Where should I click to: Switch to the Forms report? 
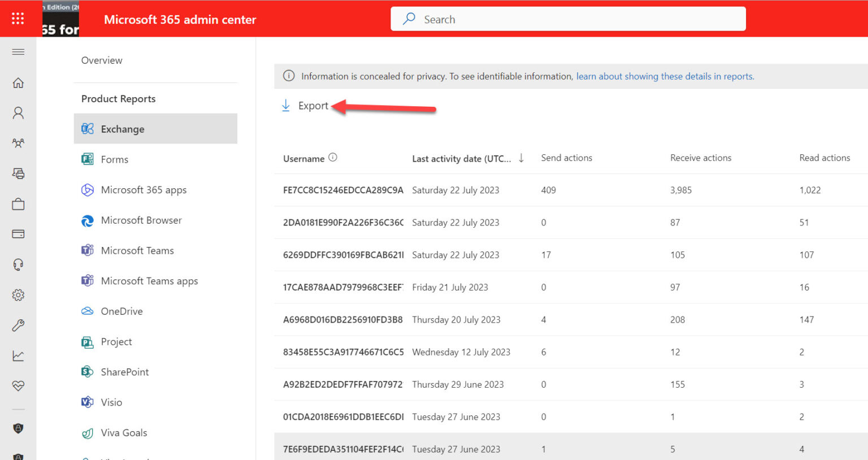pos(114,159)
